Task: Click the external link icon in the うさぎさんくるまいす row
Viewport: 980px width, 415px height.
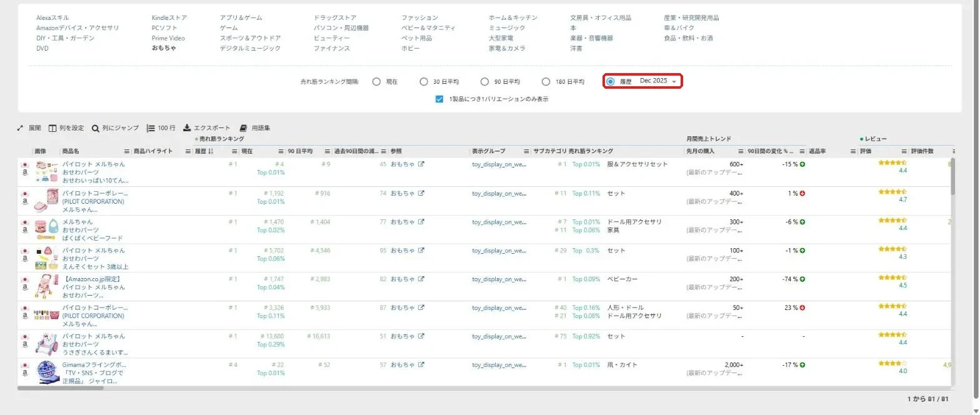Action: (x=421, y=336)
